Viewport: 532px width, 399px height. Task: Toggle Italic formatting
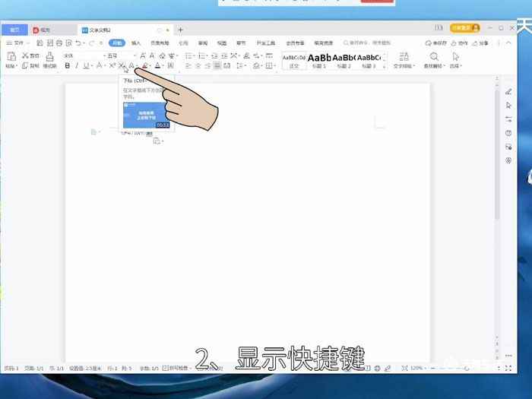coord(77,65)
